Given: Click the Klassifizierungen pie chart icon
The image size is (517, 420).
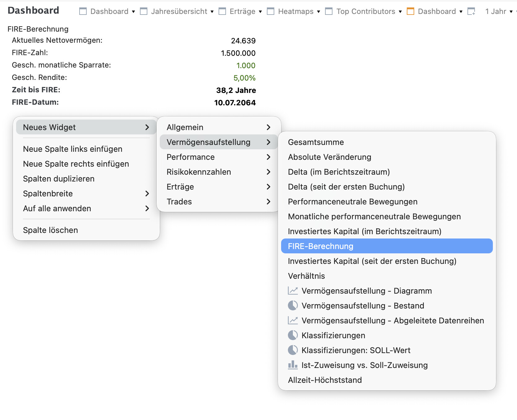Looking at the screenshot, I should pyautogui.click(x=293, y=335).
